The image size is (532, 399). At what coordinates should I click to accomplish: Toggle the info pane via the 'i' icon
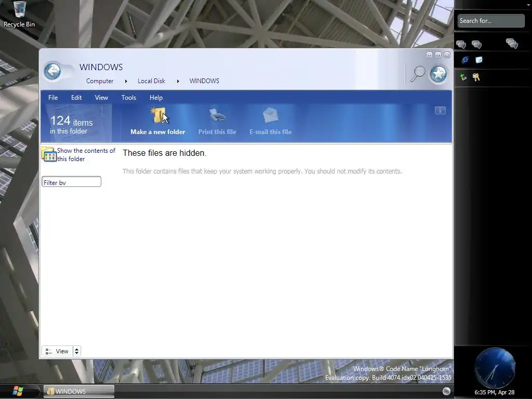coord(440,110)
